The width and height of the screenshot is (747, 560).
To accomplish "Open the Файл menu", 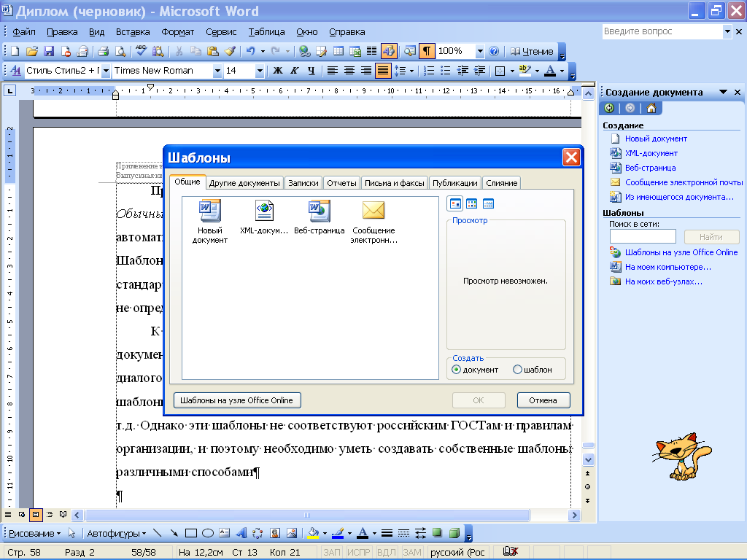I will [x=24, y=32].
